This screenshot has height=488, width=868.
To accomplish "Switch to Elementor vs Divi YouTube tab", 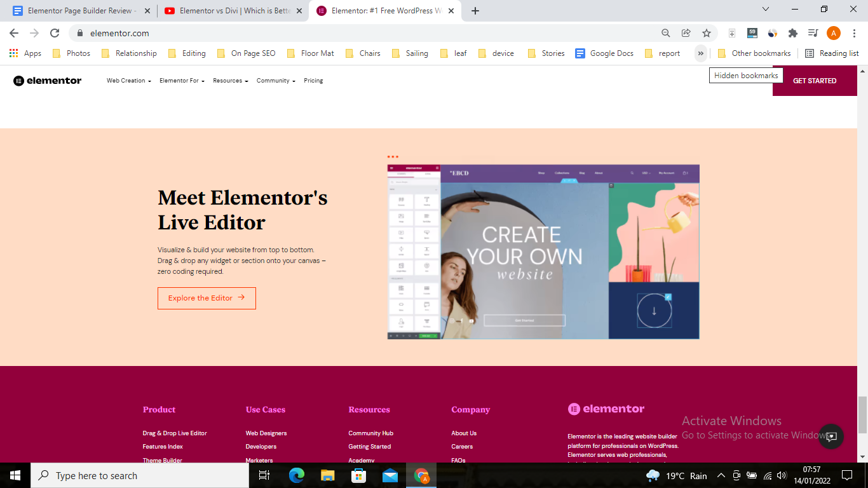I will coord(233,11).
